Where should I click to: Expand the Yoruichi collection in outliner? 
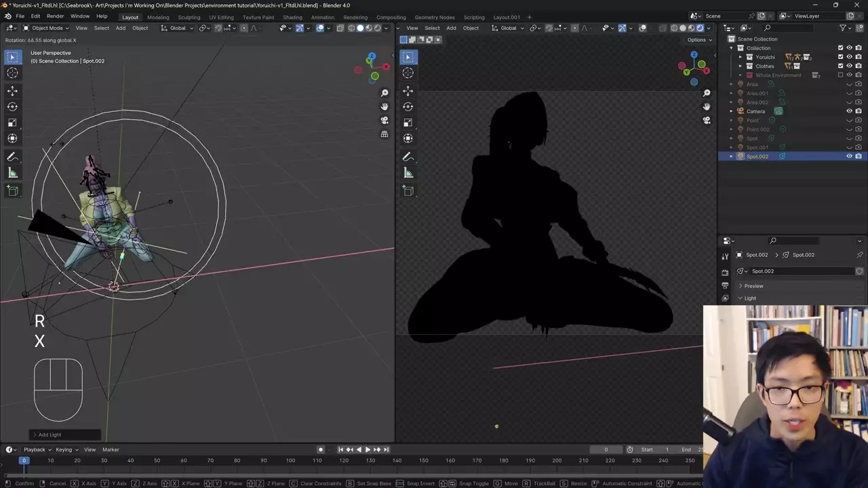[x=741, y=57]
